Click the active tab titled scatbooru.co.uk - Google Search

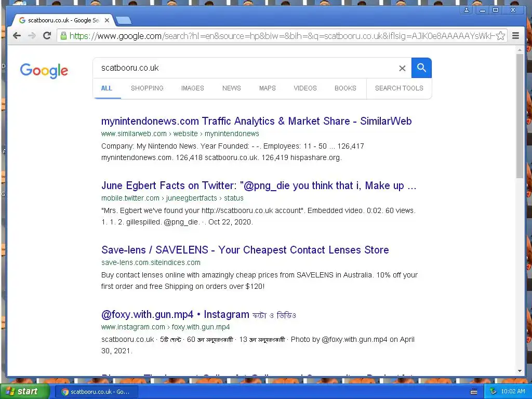pos(63,20)
